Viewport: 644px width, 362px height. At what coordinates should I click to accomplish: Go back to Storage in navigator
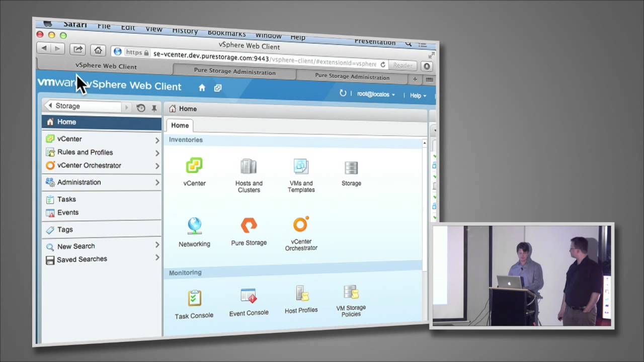[x=83, y=106]
